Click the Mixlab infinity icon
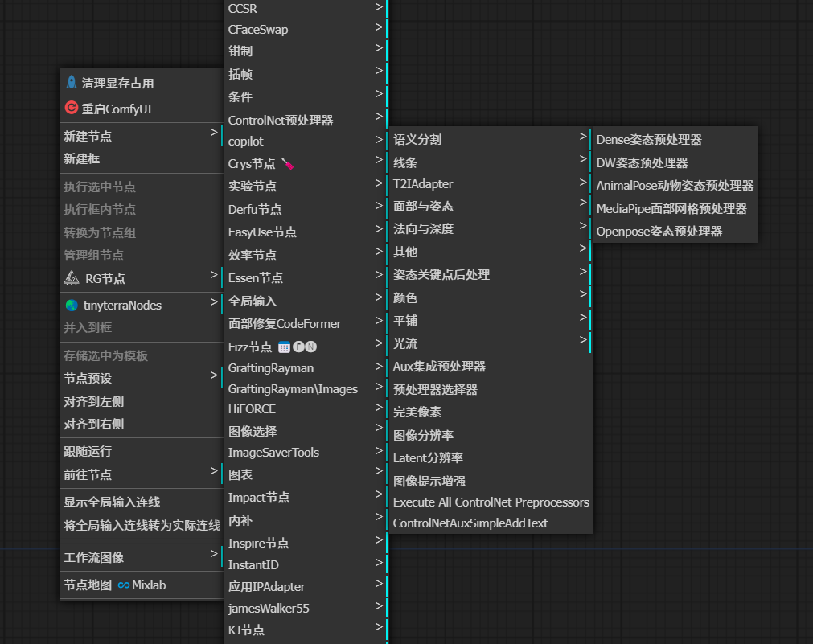The image size is (813, 644). coord(123,585)
